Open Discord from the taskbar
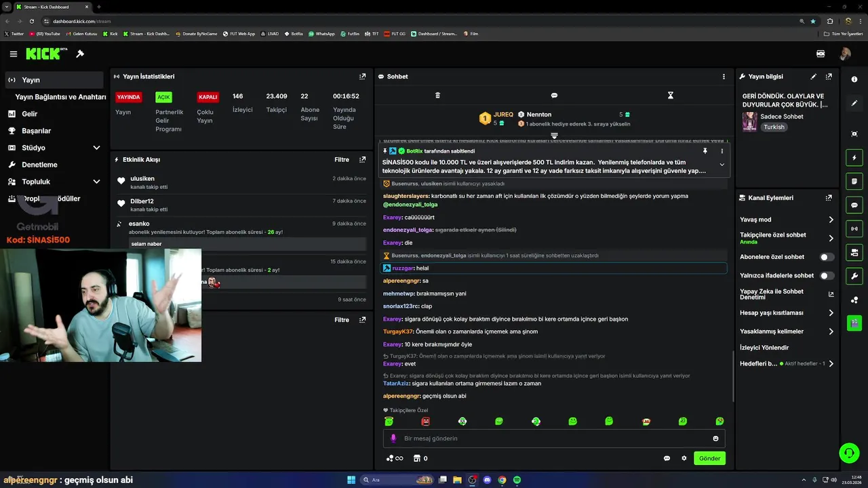 point(487,480)
